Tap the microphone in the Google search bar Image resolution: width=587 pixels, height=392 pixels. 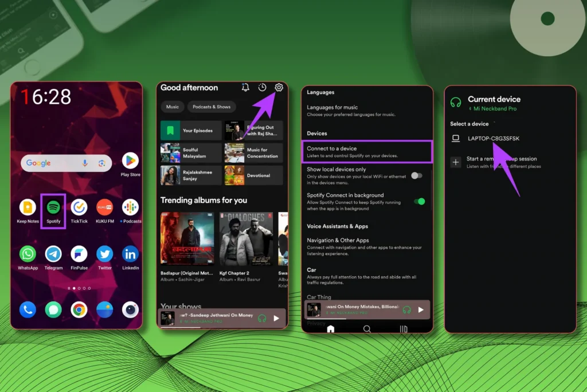[x=85, y=163]
